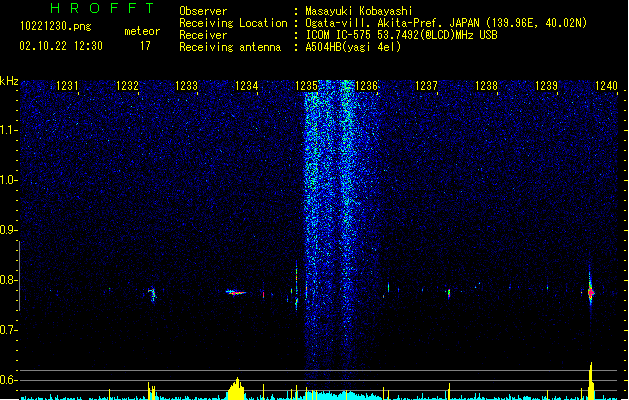This screenshot has width=629, height=400.
Task: Click the 1232 time marker
Action: point(127,86)
